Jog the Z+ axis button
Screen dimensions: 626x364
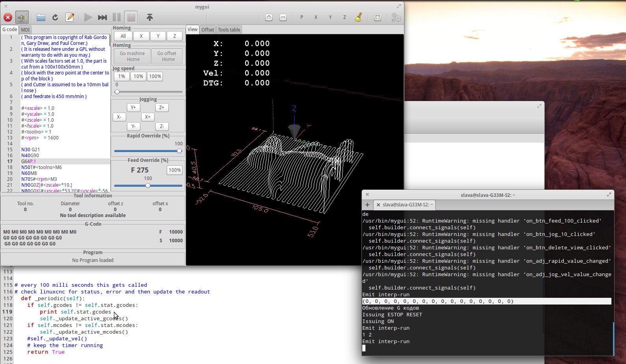click(162, 108)
